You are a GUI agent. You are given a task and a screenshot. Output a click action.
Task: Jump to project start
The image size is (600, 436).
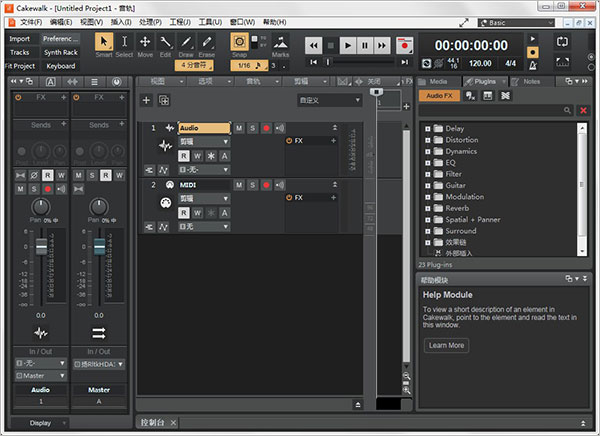coord(313,62)
